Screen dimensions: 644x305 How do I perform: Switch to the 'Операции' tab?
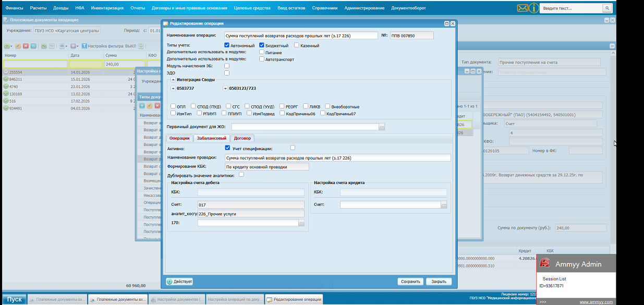pyautogui.click(x=179, y=138)
